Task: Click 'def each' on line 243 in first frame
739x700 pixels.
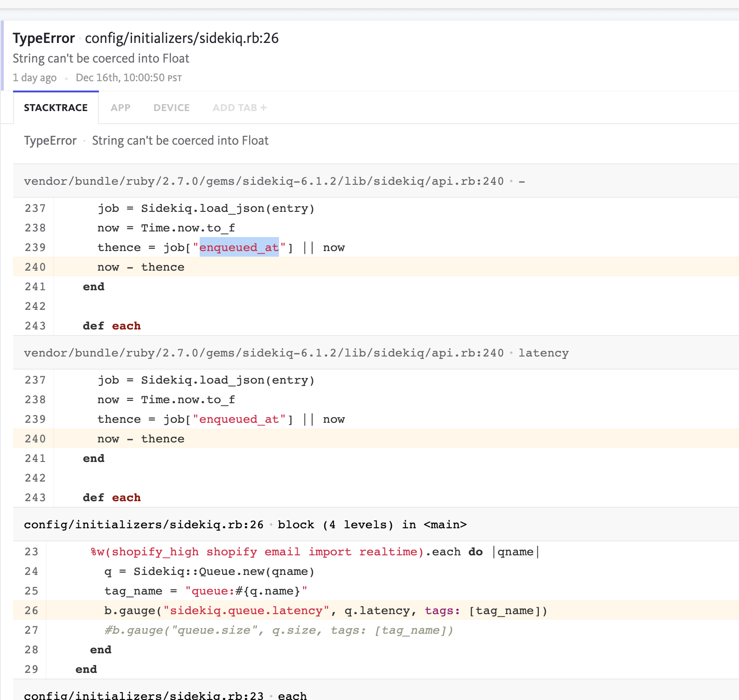Action: 112,326
